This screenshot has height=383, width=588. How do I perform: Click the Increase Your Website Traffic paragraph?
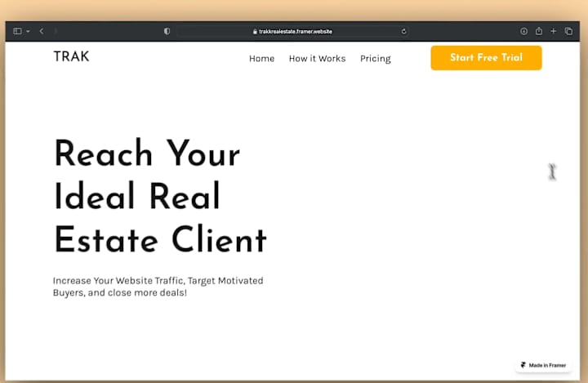pyautogui.click(x=158, y=287)
